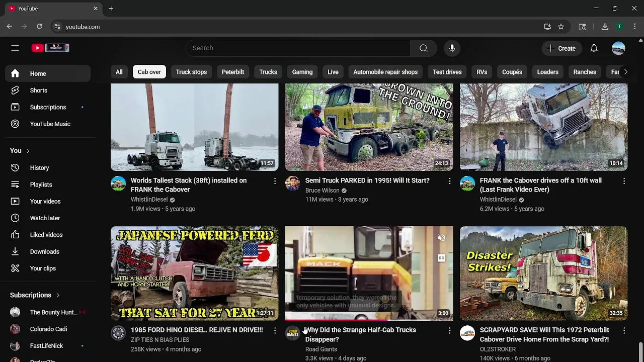644x362 pixels.
Task: Open the account avatar menu
Action: (618, 48)
